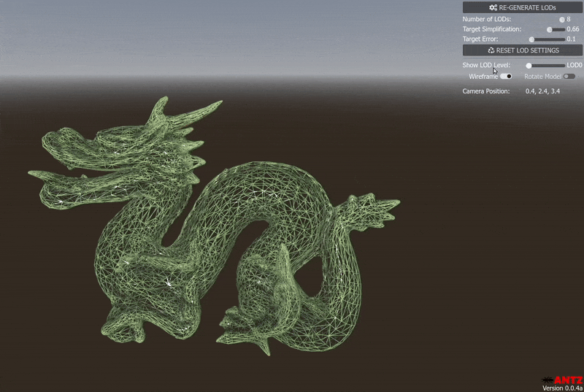Click the recycle icon on RESET LOD SETTINGS
Image resolution: width=584 pixels, height=392 pixels.
point(491,50)
